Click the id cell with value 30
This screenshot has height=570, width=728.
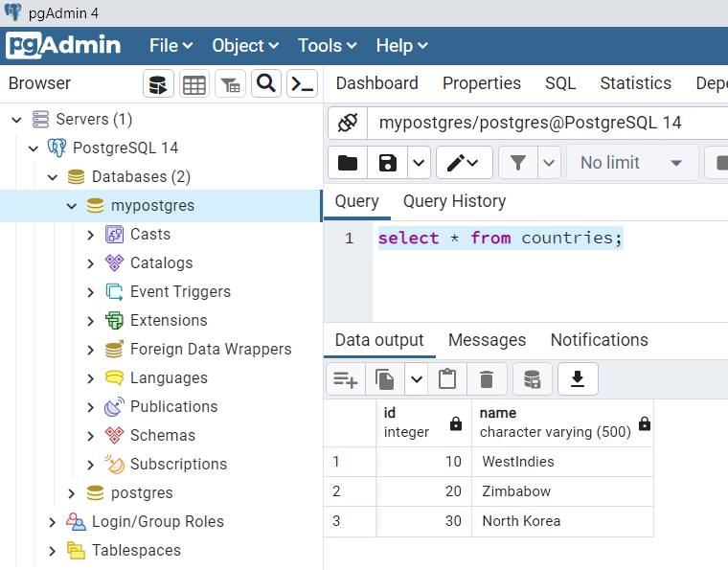pyautogui.click(x=424, y=521)
